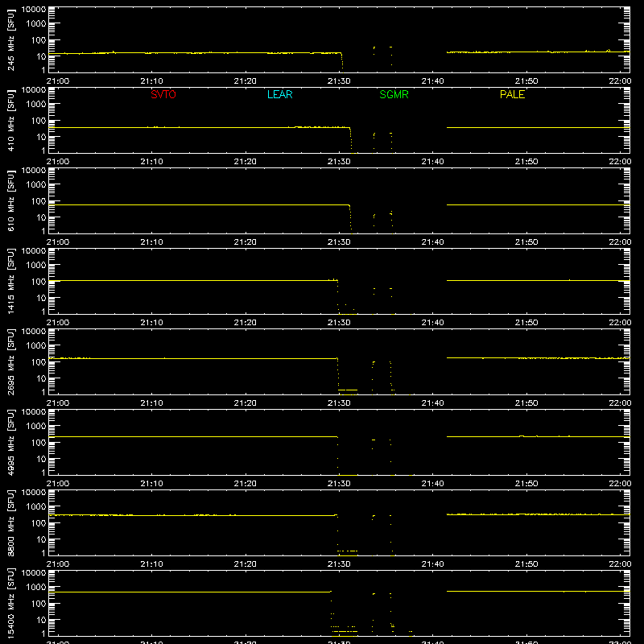Click the 10000 tick of 245 MHz plot
Screen dimensions: 644x644
click(34, 10)
